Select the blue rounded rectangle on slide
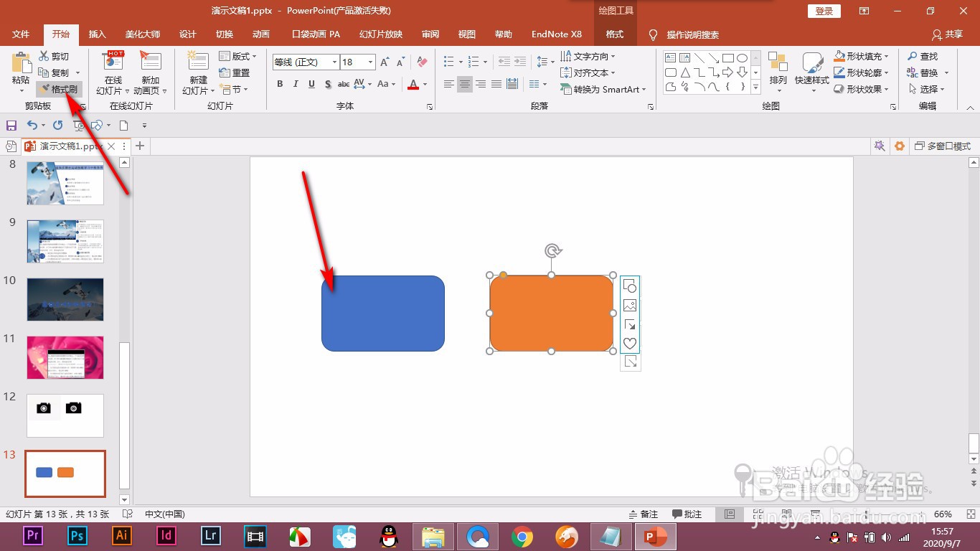980x551 pixels. coord(383,314)
